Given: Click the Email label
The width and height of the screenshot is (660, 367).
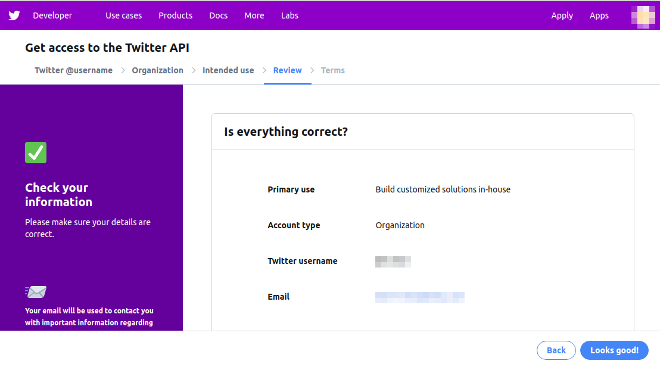Looking at the screenshot, I should coord(278,297).
